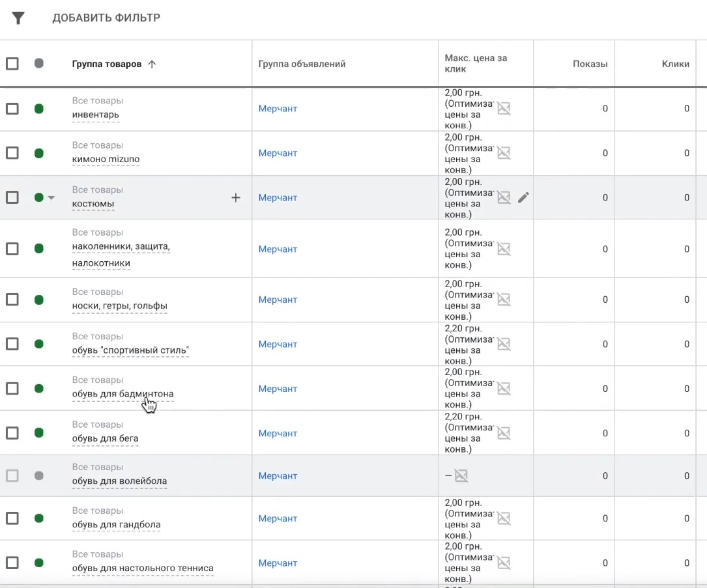Click bid chart icon in инвентарь row
The height and width of the screenshot is (588, 707).
(504, 108)
